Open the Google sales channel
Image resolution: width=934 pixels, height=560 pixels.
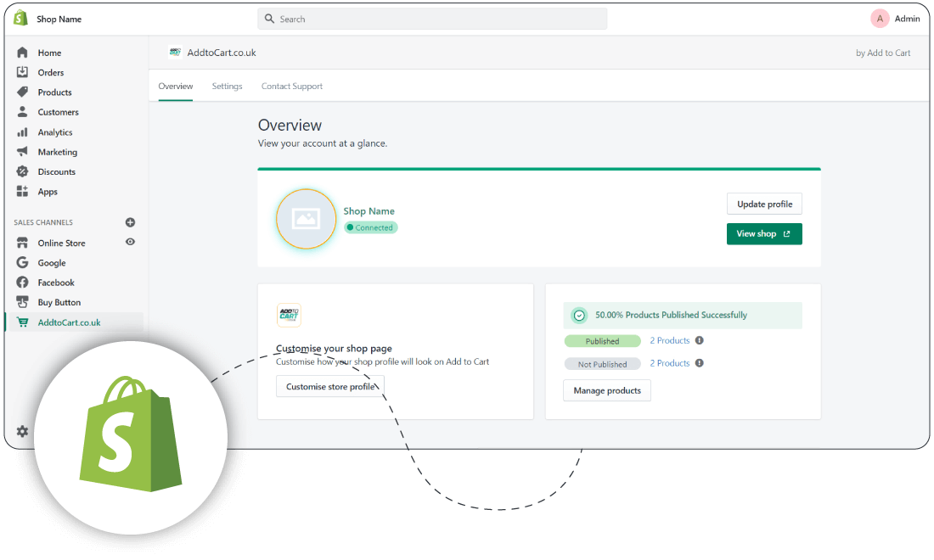coord(52,263)
